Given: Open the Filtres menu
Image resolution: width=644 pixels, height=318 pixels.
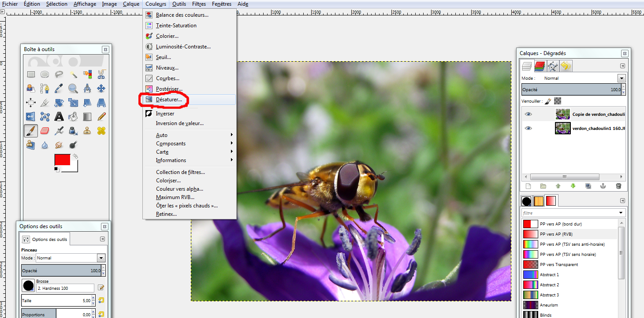Looking at the screenshot, I should tap(199, 4).
